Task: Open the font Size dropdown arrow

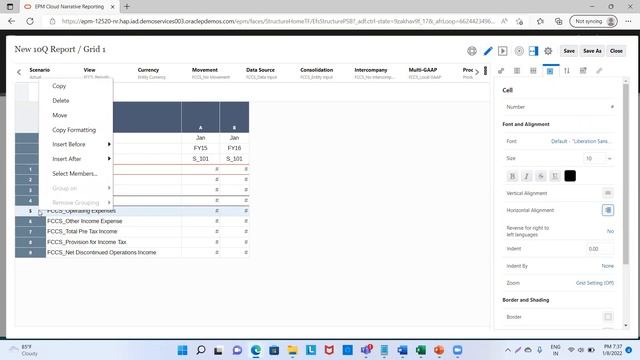Action: [610, 158]
